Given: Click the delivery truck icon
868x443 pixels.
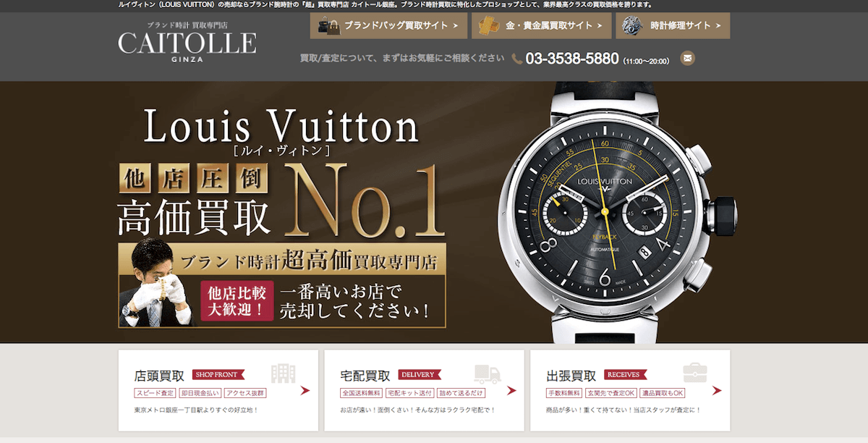Looking at the screenshot, I should point(488,374).
